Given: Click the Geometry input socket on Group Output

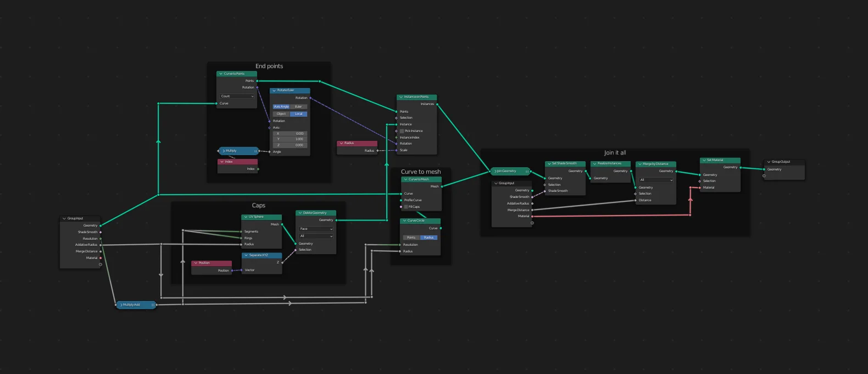Looking at the screenshot, I should pyautogui.click(x=764, y=169).
